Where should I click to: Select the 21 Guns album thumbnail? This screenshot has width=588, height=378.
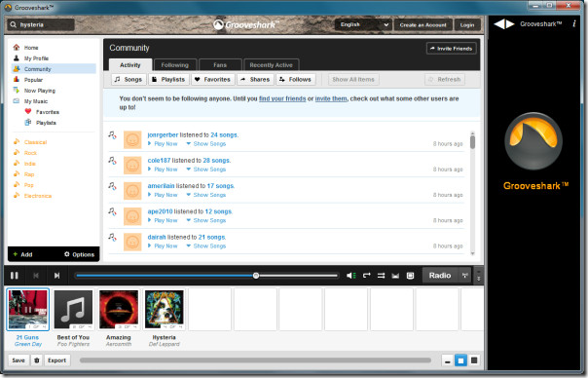[x=28, y=310]
